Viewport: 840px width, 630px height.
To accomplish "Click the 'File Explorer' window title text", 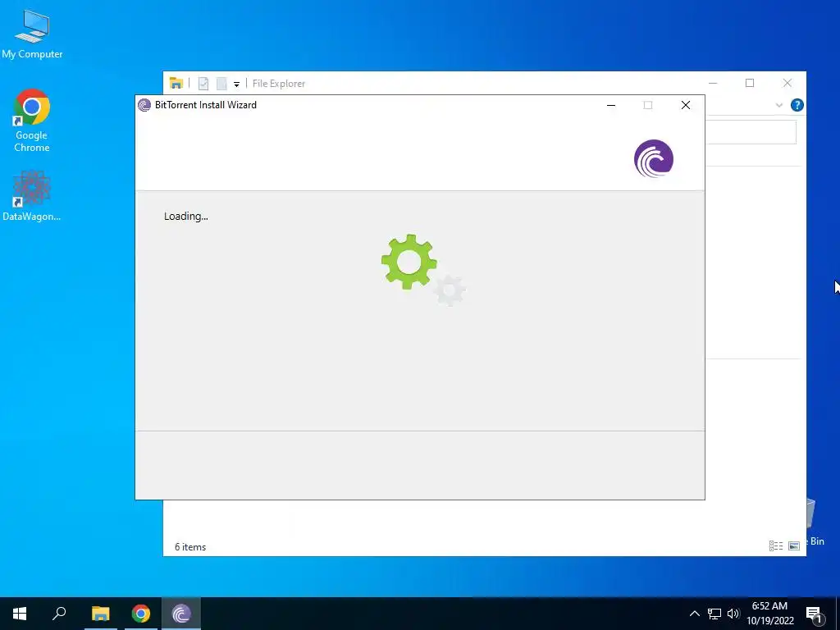I will (279, 84).
